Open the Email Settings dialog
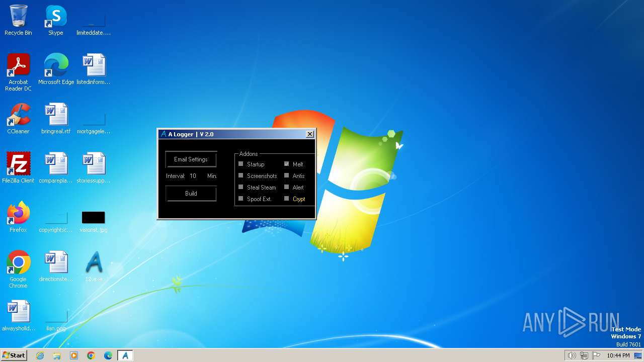The width and height of the screenshot is (644, 362). [x=191, y=159]
